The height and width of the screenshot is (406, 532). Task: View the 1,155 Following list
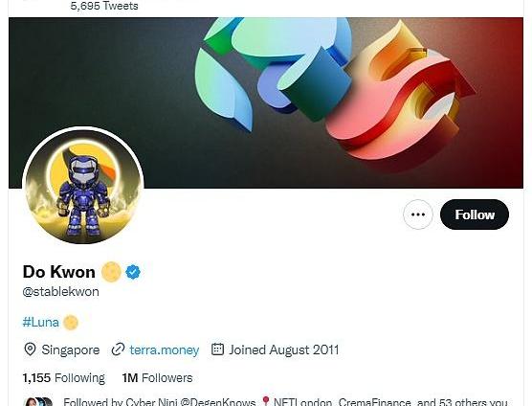(x=64, y=378)
